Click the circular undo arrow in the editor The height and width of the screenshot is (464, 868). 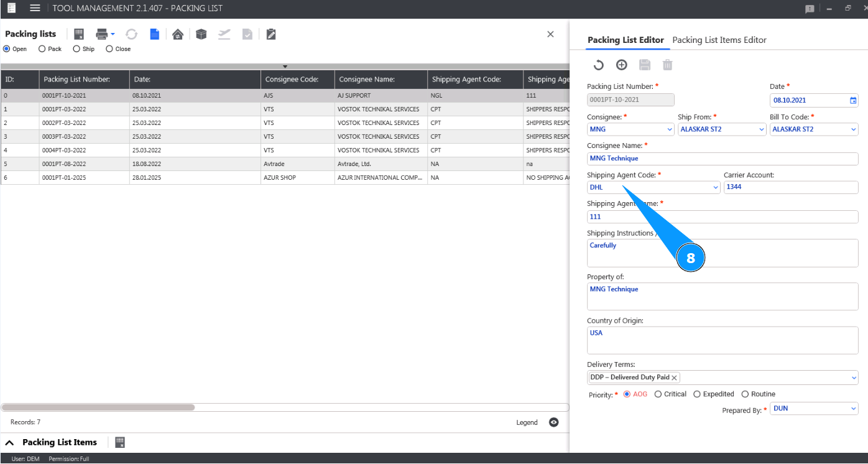[x=598, y=65]
